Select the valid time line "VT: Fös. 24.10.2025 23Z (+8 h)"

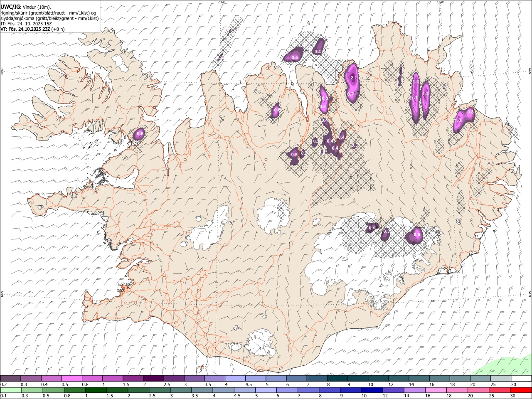[x=33, y=29]
